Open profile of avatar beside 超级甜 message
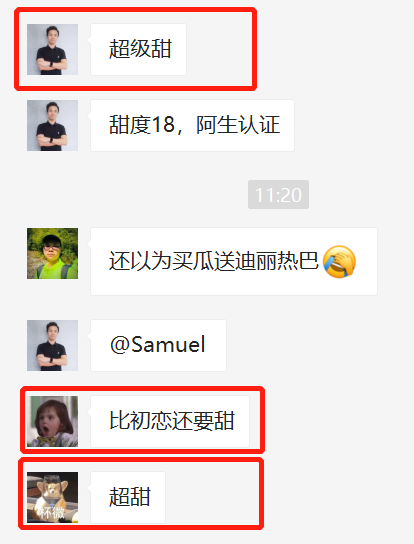Viewport: 414px width, 544px height. click(52, 49)
